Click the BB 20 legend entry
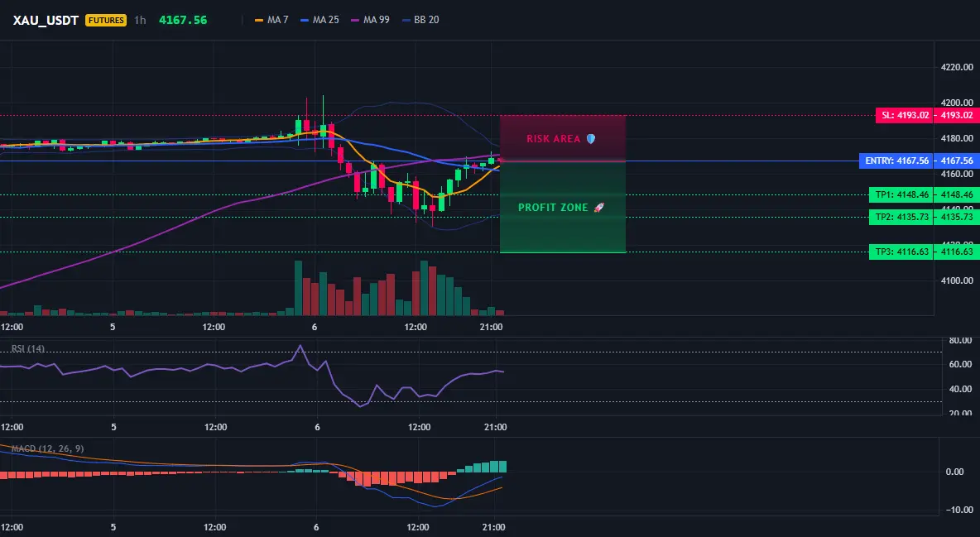 [420, 20]
